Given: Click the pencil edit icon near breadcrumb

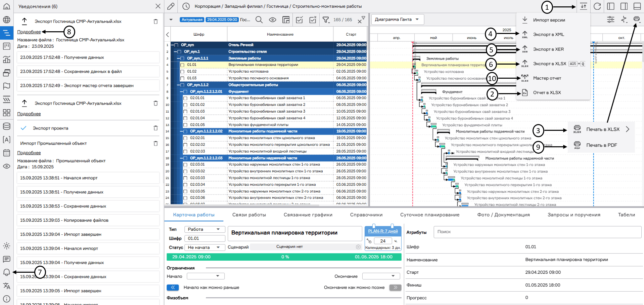Looking at the screenshot, I should click(x=171, y=6).
